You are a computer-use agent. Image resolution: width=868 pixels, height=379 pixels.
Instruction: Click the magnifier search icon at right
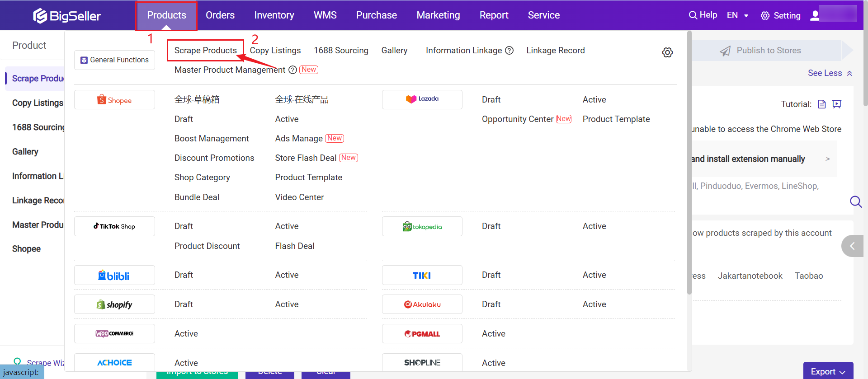point(856,201)
